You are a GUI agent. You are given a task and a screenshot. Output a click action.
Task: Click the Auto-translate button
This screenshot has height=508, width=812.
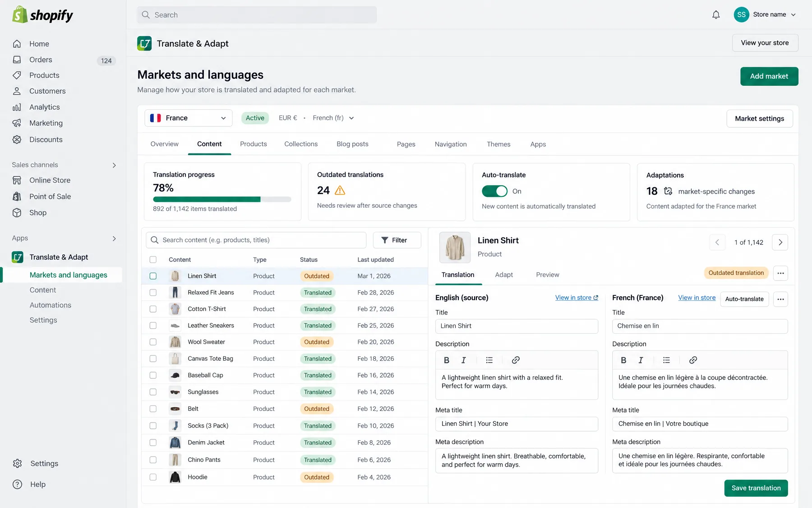tap(744, 299)
